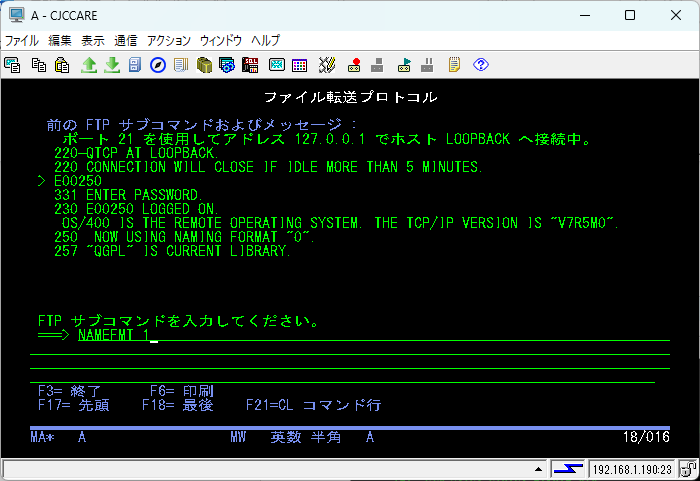Screen dimensions: 700x481
Task: Open the ヘルプ menu
Action: [x=266, y=41]
